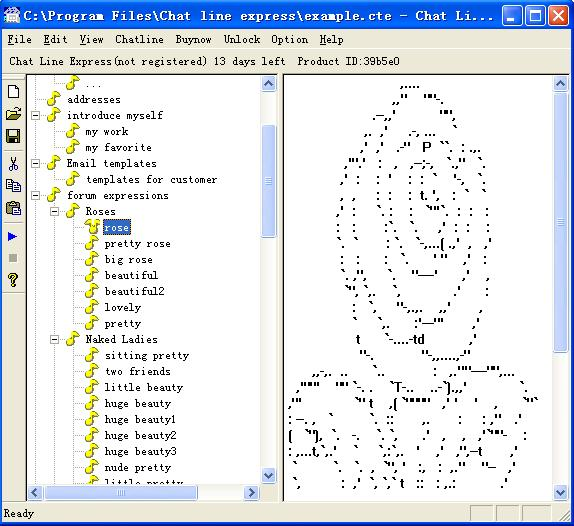Viewport: 574px width, 526px height.
Task: Open the File menu
Action: [19, 39]
